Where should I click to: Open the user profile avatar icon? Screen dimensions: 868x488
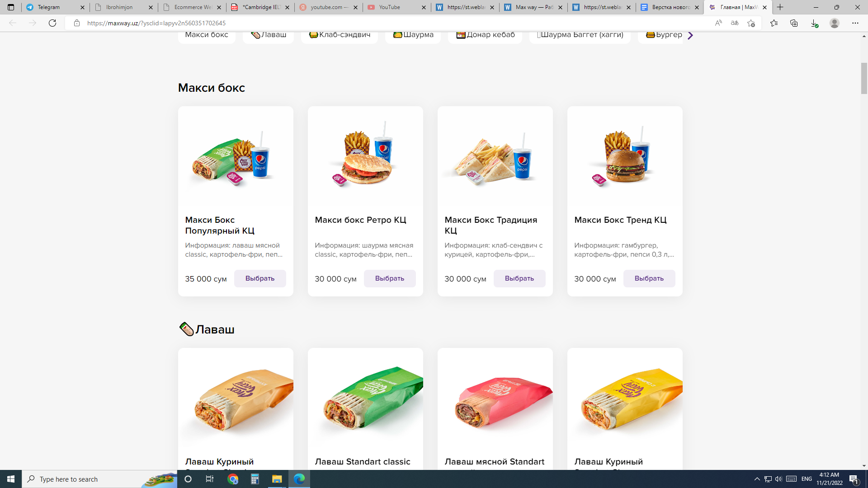(x=835, y=23)
